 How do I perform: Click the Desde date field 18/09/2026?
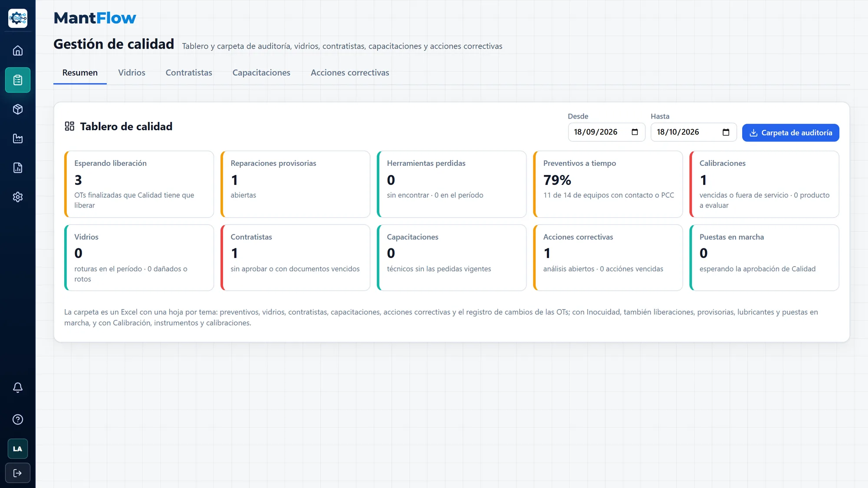(x=607, y=132)
